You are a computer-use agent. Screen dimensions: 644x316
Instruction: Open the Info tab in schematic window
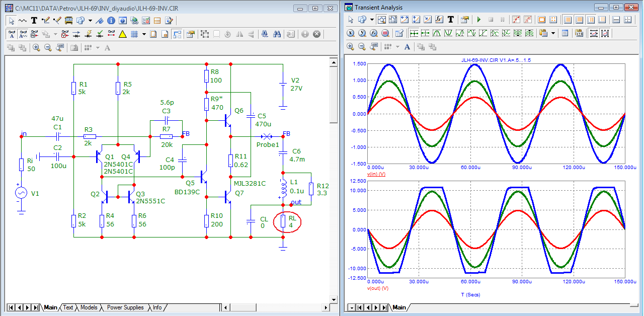157,307
